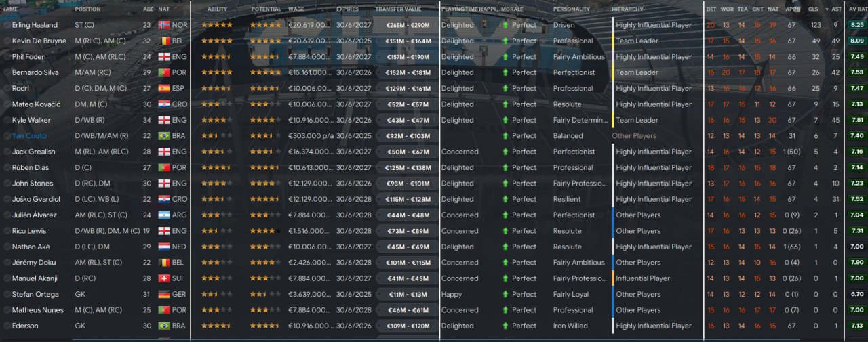Tick selection circle for Kyle Walker
Screen dimensions: 868x342
click(x=7, y=120)
